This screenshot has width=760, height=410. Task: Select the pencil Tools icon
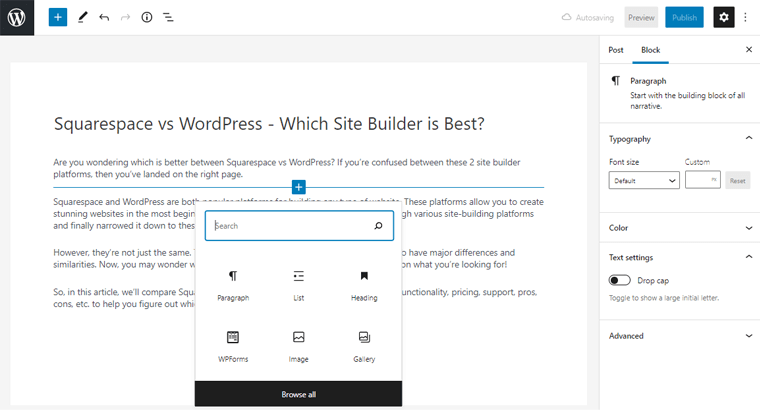point(83,17)
